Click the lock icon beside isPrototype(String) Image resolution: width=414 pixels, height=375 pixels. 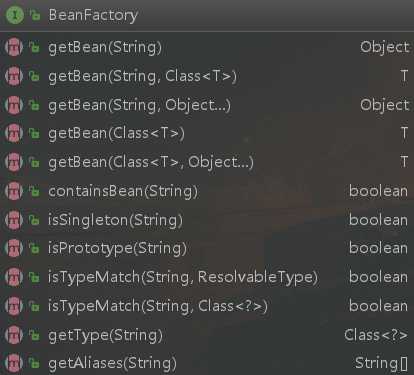[x=34, y=248]
